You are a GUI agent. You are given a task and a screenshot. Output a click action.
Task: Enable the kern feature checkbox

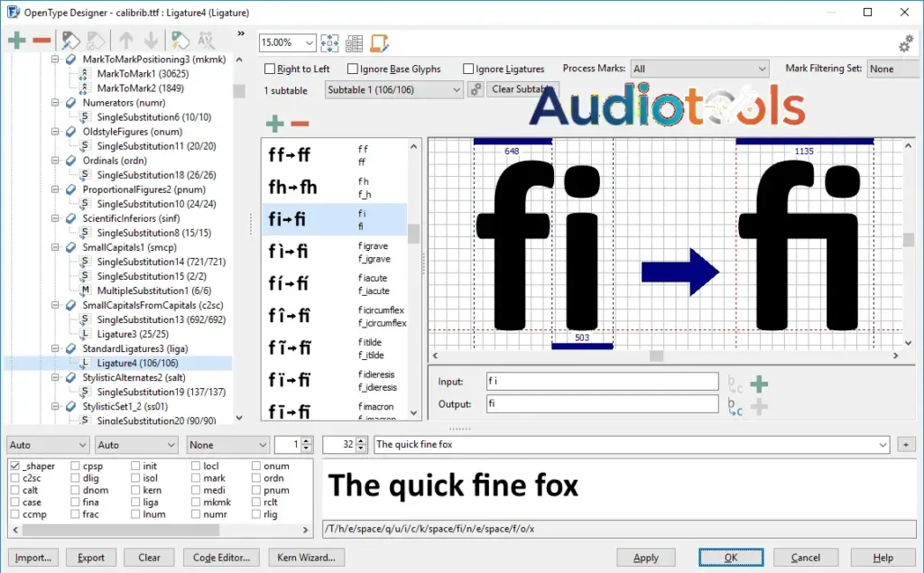pos(135,490)
